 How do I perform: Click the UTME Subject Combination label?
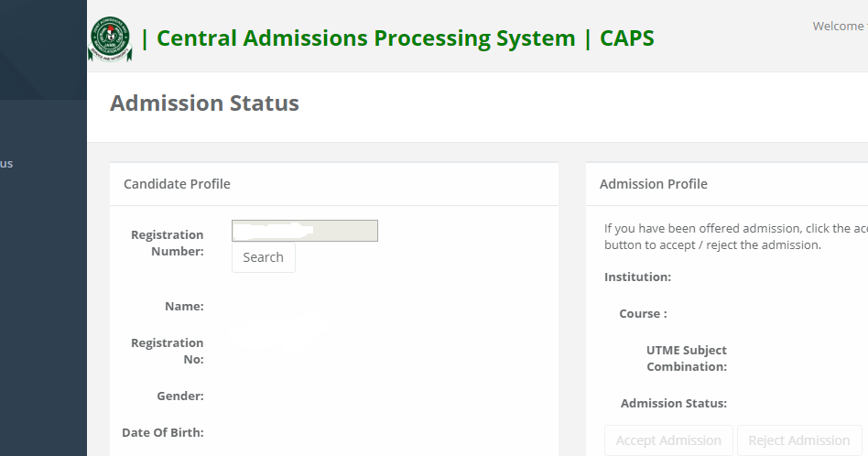click(687, 358)
